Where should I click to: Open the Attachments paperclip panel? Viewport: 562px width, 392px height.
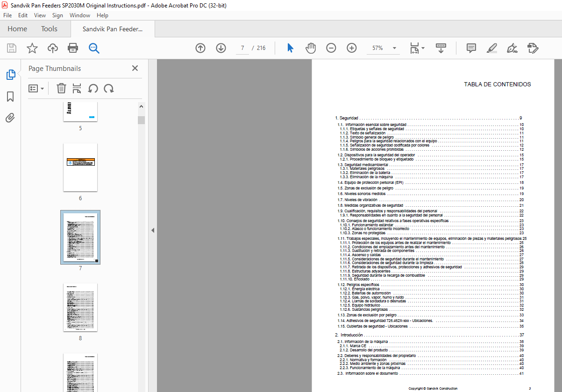[x=10, y=118]
